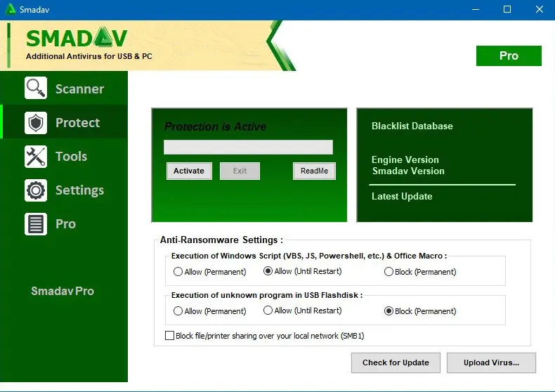Click Check for Update button
This screenshot has width=555, height=392.
[x=396, y=362]
